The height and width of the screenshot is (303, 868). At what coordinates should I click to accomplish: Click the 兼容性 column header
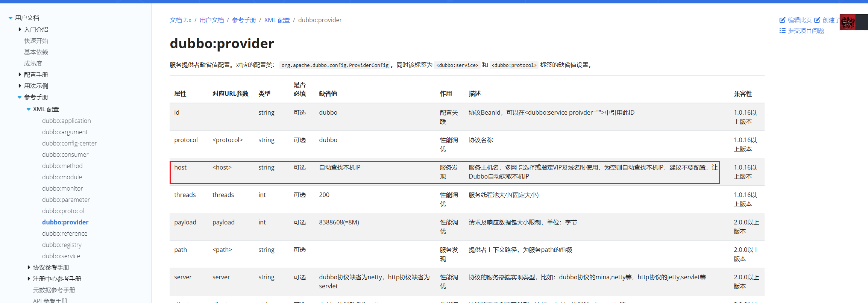[743, 94]
